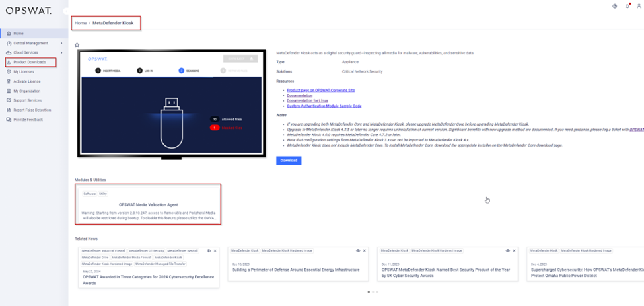This screenshot has width=644, height=306.
Task: Open the OPSWAT Awarded in Three Categories headline
Action: [148, 280]
